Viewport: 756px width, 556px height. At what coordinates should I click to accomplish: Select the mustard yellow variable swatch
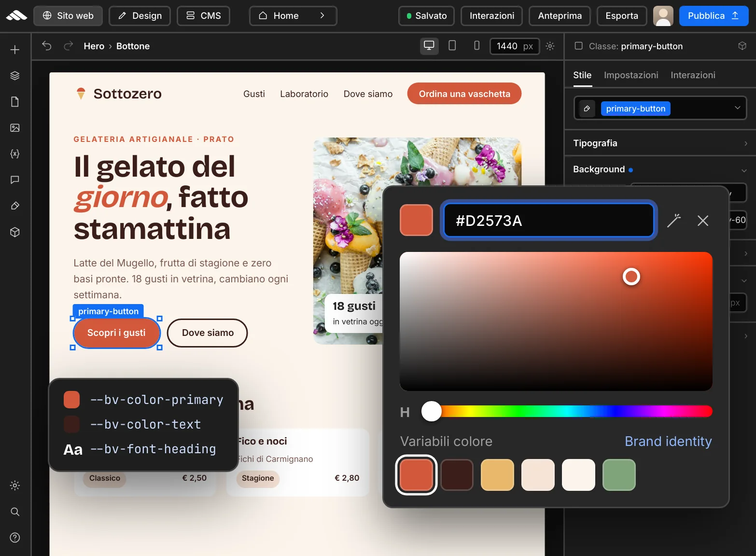pyautogui.click(x=497, y=475)
